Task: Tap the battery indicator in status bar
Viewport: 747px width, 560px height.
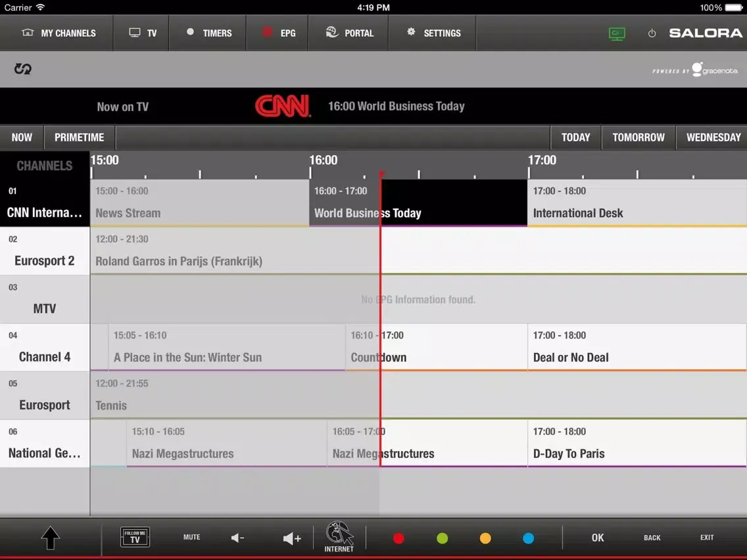Action: tap(734, 8)
